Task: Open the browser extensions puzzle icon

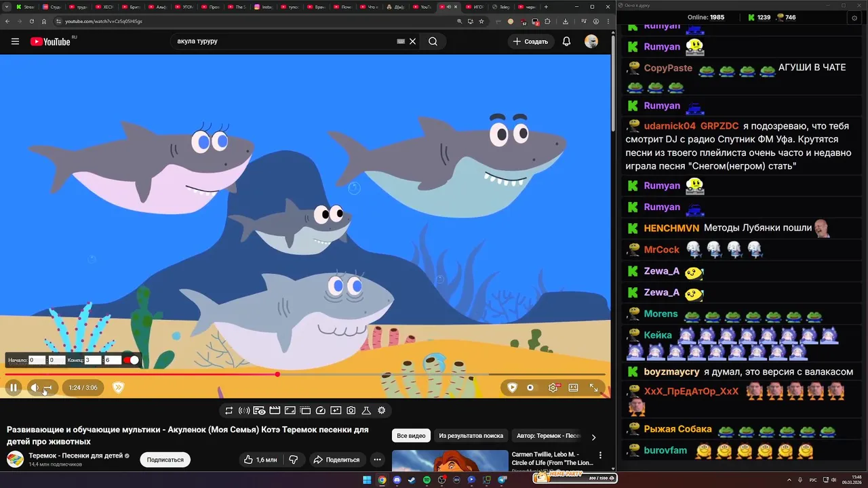Action: pos(547,21)
